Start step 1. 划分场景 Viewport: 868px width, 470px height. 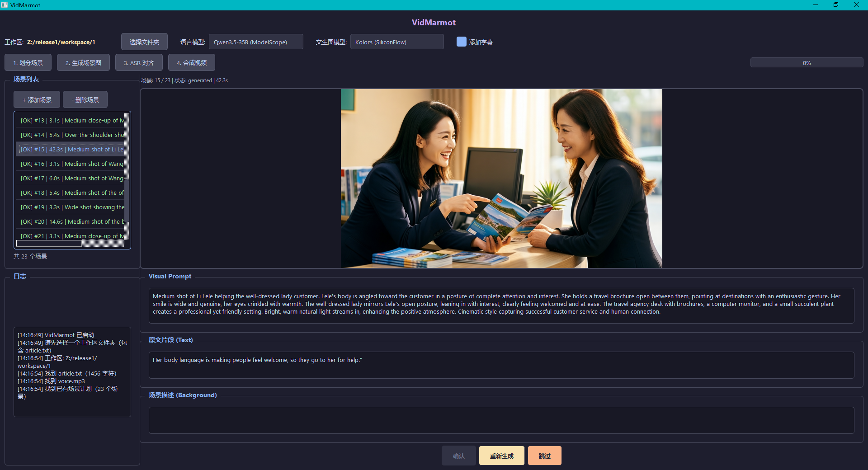28,62
